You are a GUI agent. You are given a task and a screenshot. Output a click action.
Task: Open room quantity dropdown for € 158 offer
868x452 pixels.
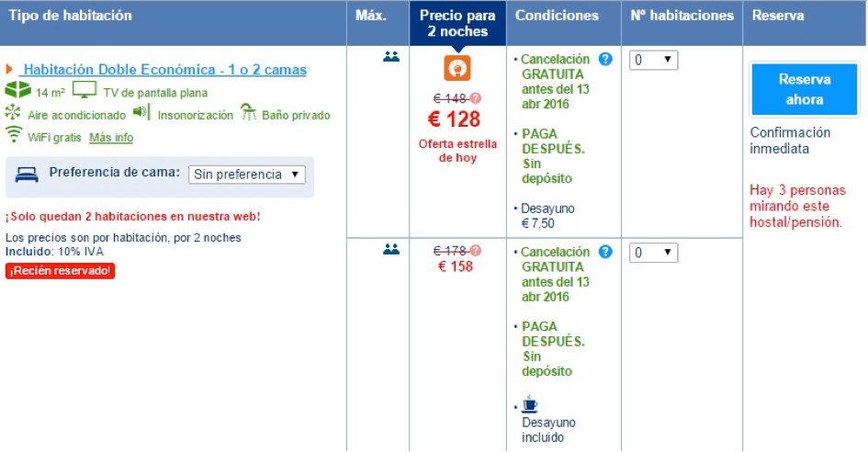(x=653, y=253)
